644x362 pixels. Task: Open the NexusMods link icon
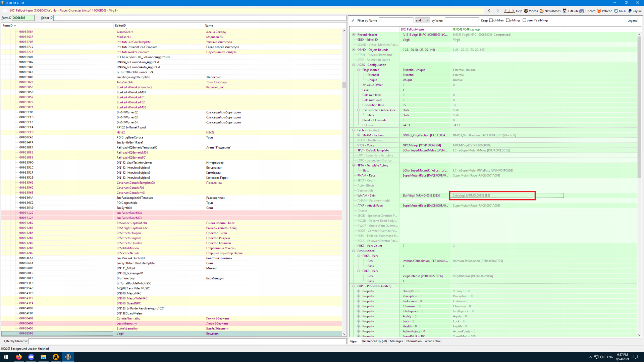(x=541, y=11)
